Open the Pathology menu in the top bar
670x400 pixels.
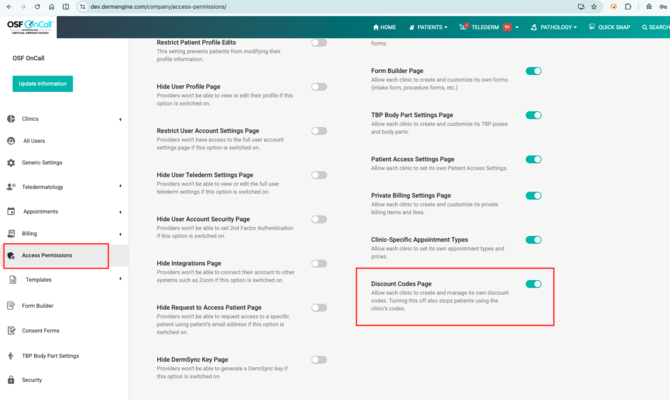pyautogui.click(x=553, y=27)
